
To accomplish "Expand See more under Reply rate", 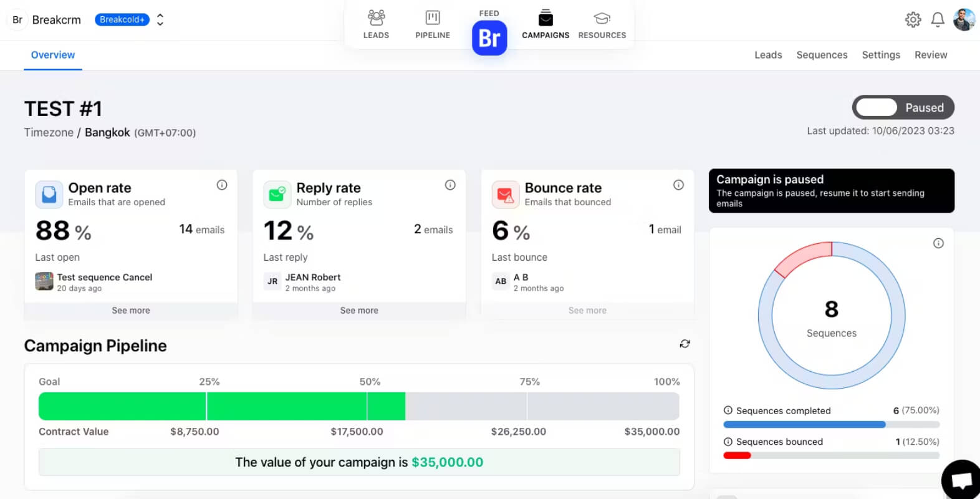I will pos(359,310).
